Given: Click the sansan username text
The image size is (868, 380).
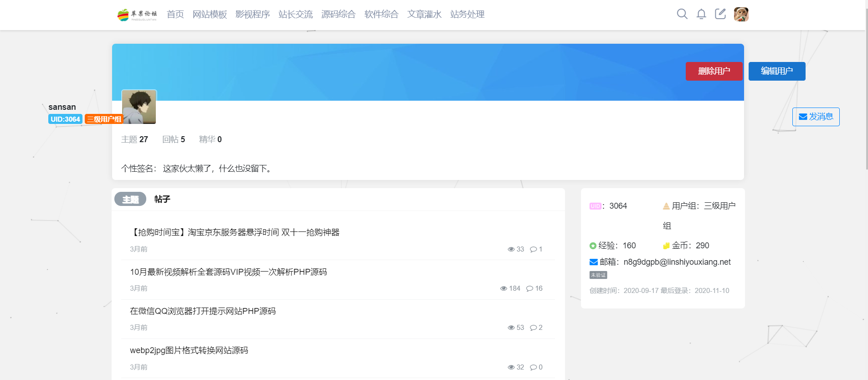Looking at the screenshot, I should (62, 107).
